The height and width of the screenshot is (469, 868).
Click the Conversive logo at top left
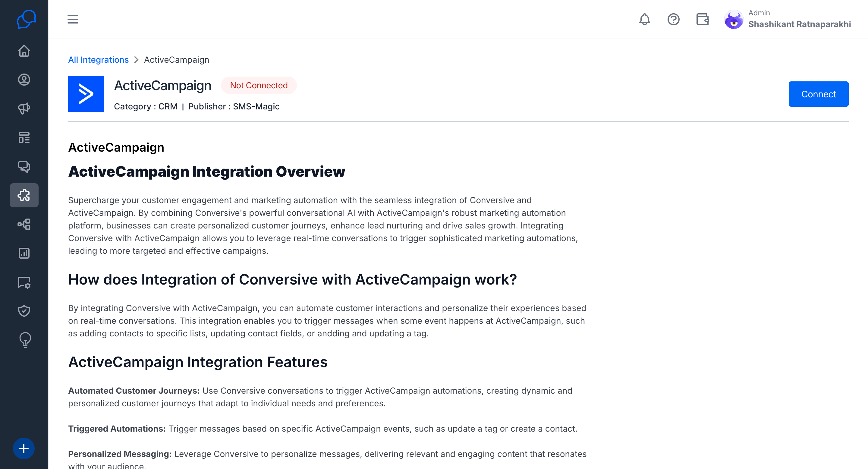[x=26, y=19]
